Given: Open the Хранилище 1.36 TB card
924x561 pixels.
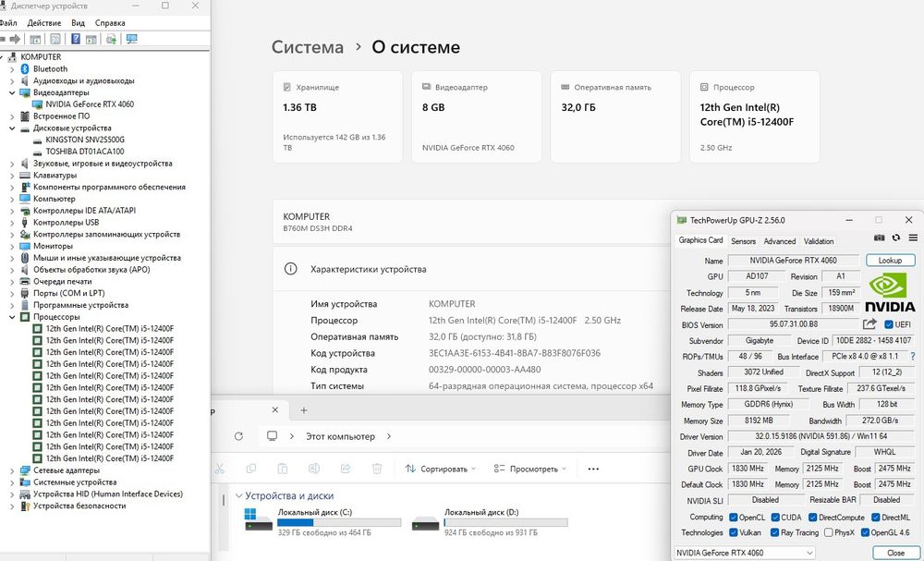Looking at the screenshot, I should pos(337,116).
